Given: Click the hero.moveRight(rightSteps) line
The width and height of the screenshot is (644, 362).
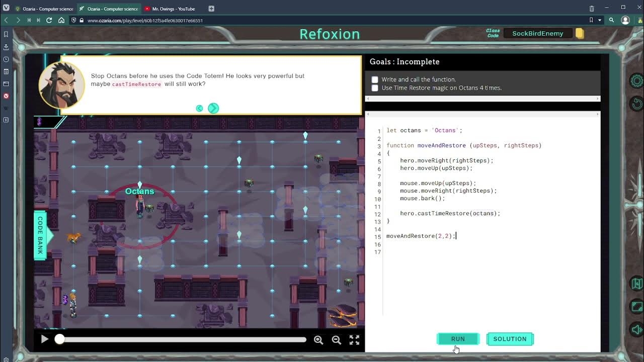Looking at the screenshot, I should tap(446, 160).
